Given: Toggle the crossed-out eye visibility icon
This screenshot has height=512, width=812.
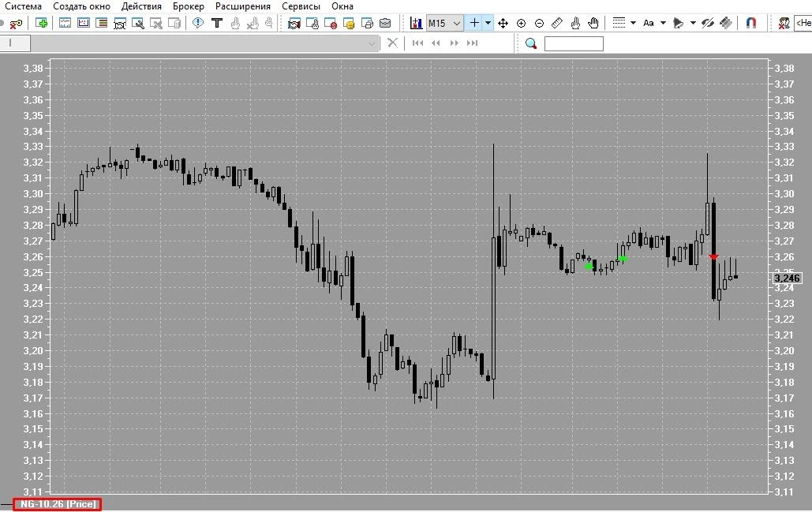Looking at the screenshot, I should [708, 24].
